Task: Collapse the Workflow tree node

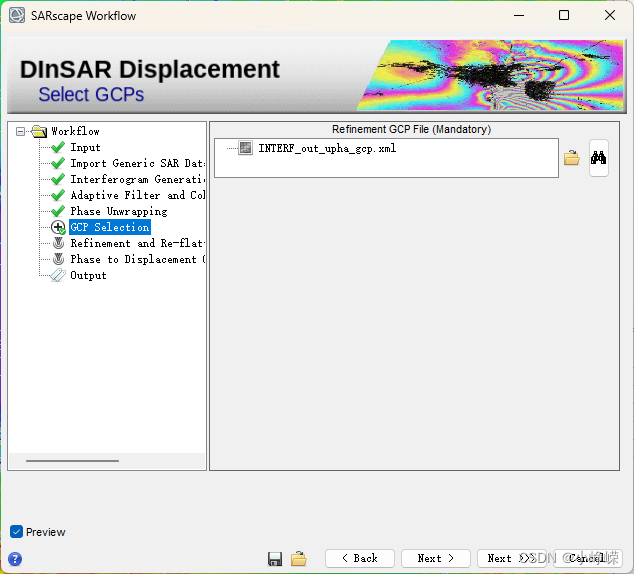Action: pos(20,131)
